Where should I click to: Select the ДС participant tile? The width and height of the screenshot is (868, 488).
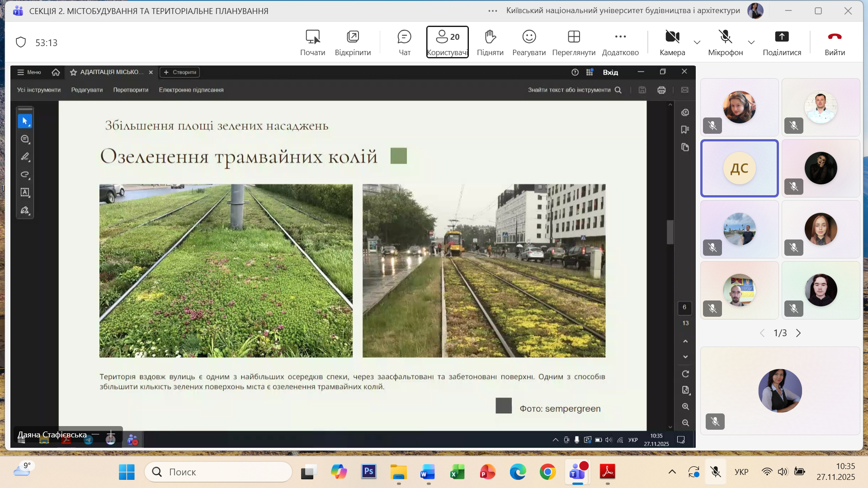point(739,169)
